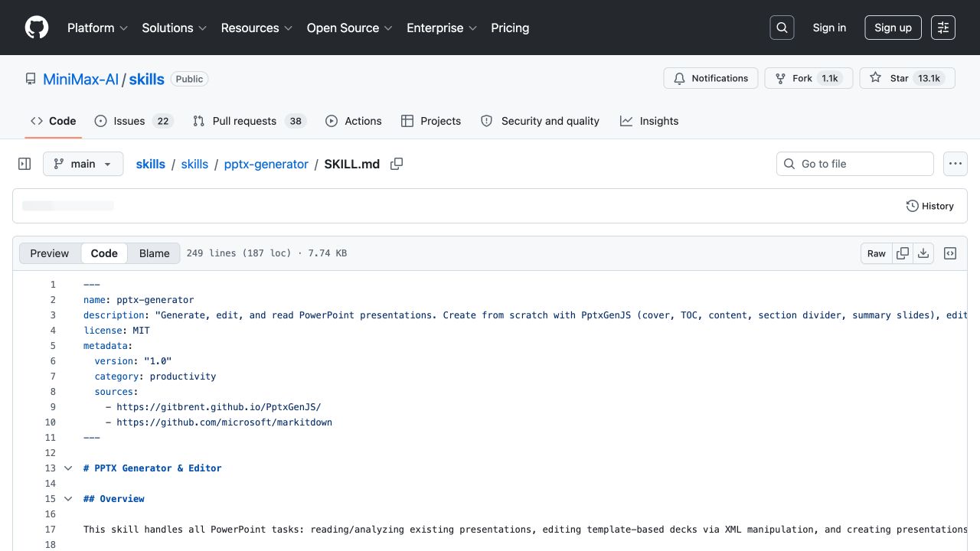Fork the skills repository
Image resolution: width=980 pixels, height=551 pixels.
click(x=808, y=78)
